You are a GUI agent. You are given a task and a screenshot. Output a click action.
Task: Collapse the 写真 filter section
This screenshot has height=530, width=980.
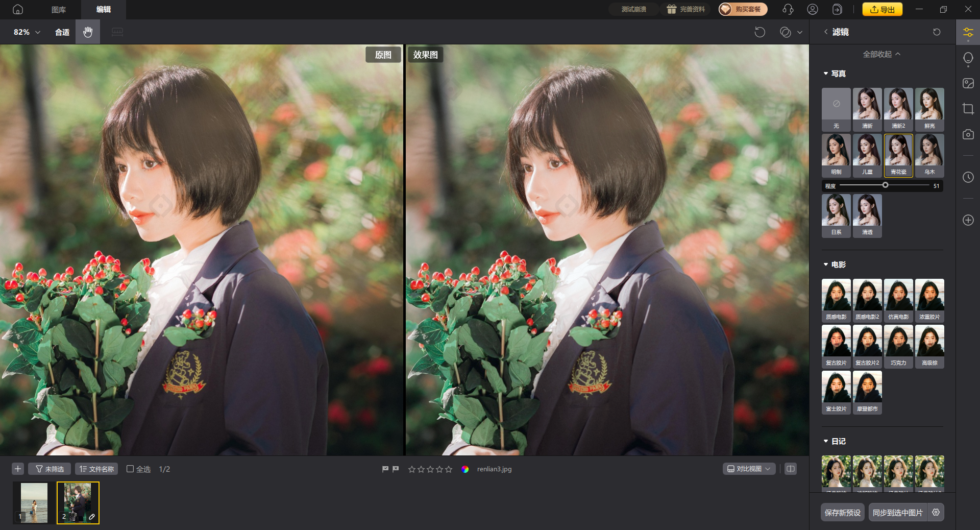point(826,74)
